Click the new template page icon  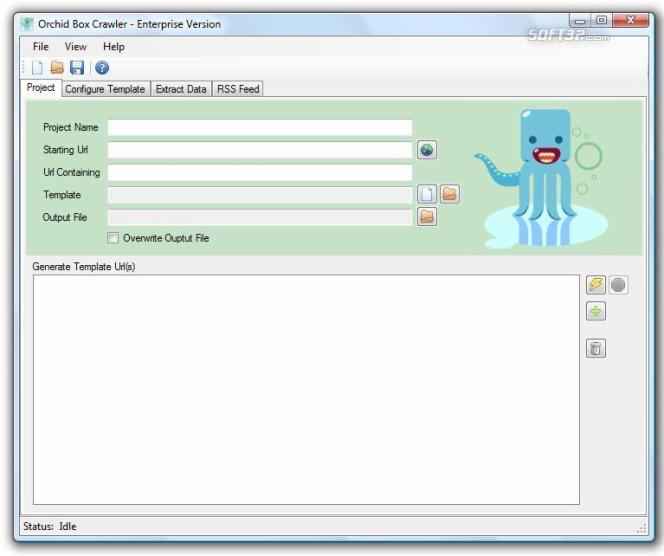(427, 194)
